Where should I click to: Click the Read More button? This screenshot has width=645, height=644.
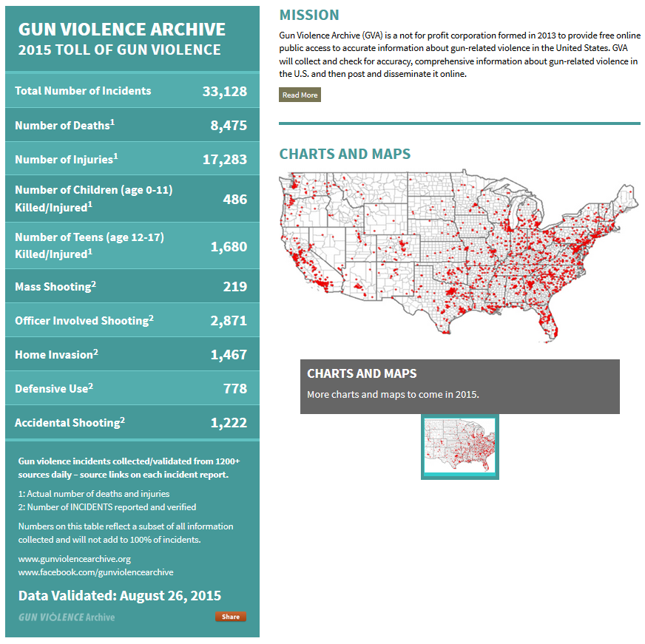tap(300, 95)
